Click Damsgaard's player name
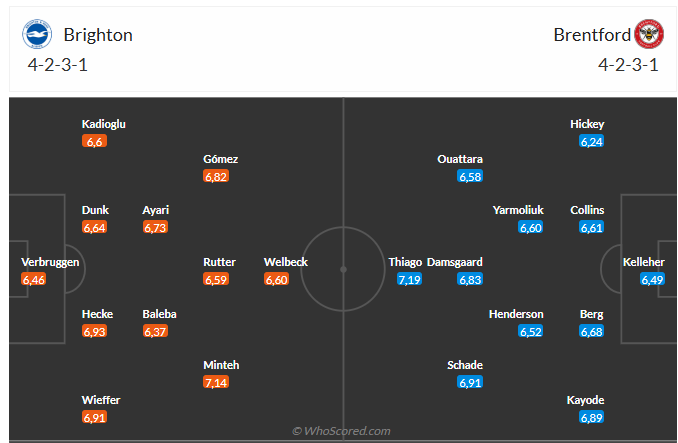The height and width of the screenshot is (443, 678). pos(455,262)
